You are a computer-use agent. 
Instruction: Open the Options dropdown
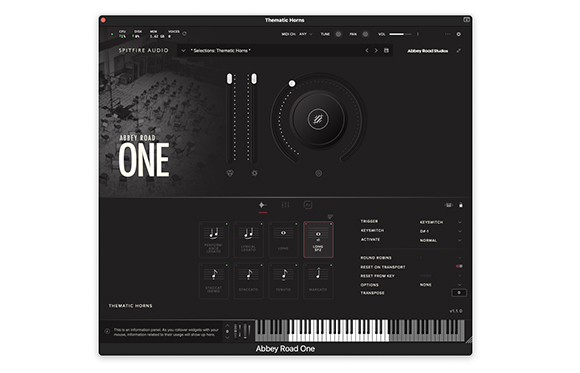point(440,285)
